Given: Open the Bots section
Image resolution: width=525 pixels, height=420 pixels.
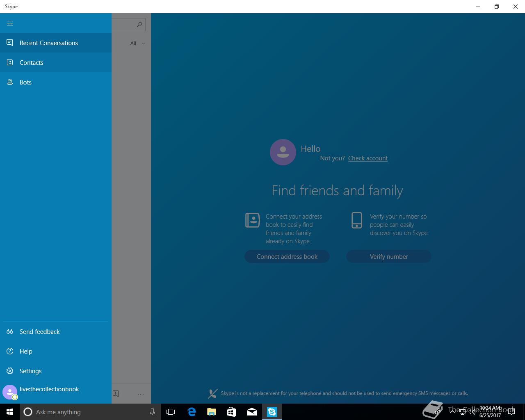Looking at the screenshot, I should (56, 82).
